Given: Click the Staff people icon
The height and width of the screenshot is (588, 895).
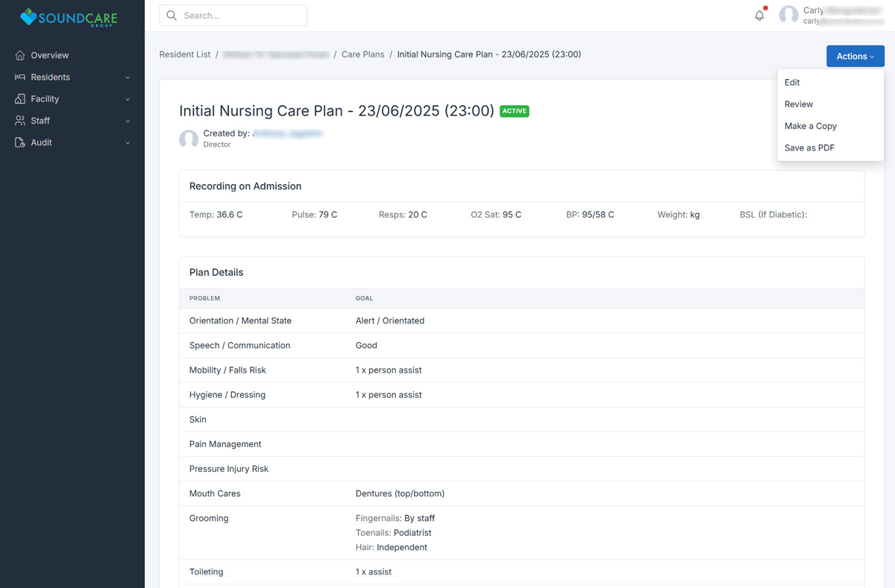Looking at the screenshot, I should click(20, 121).
